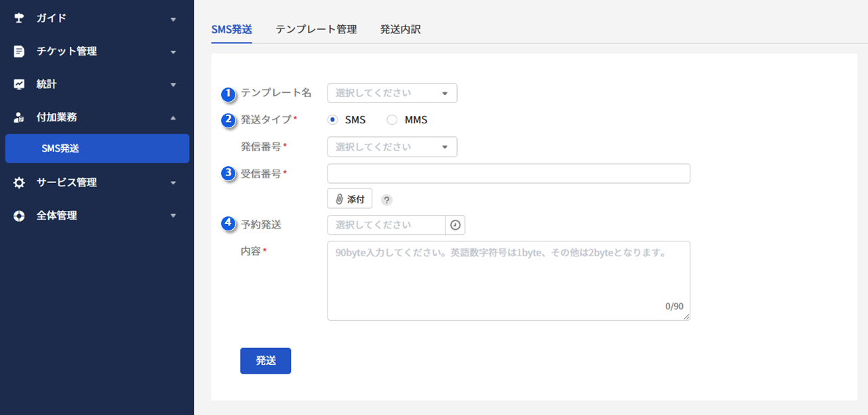The image size is (868, 415).
Task: Open the clock picker for 予約発送
Action: coord(455,225)
